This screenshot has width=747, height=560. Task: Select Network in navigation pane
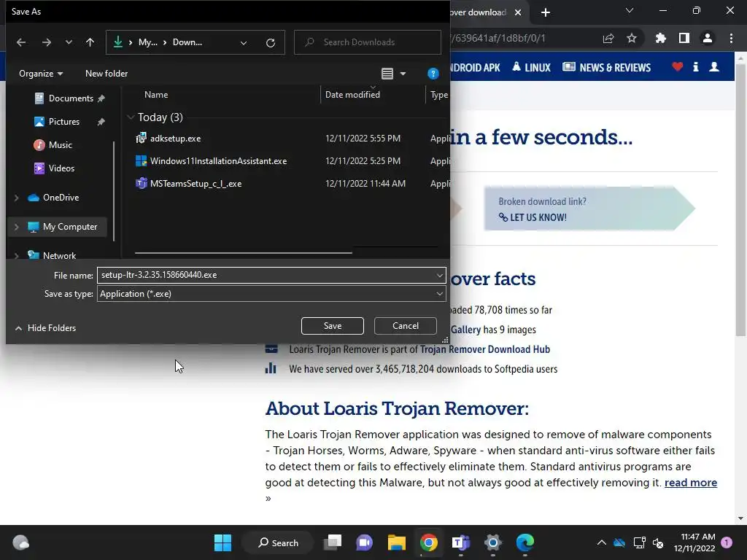(x=59, y=256)
